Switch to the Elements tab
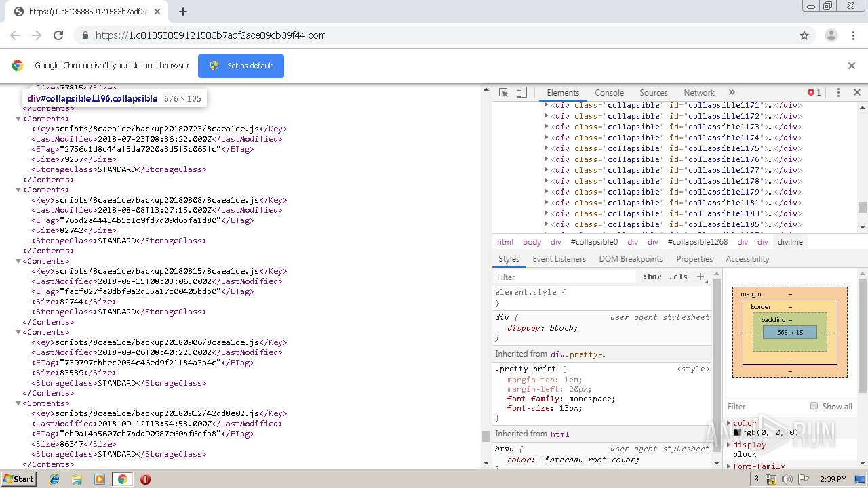Image resolution: width=868 pixels, height=488 pixels. pos(563,93)
